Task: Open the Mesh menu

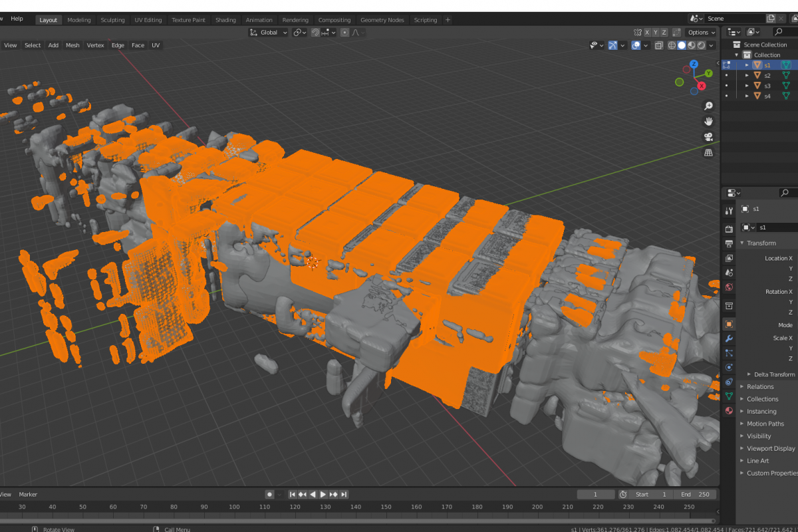Action: [72, 45]
